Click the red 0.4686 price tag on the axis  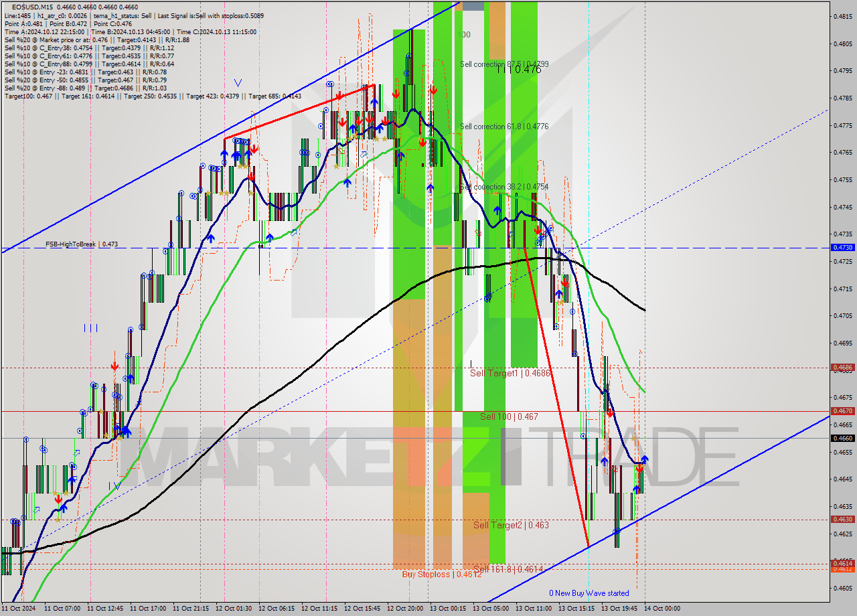pos(842,368)
